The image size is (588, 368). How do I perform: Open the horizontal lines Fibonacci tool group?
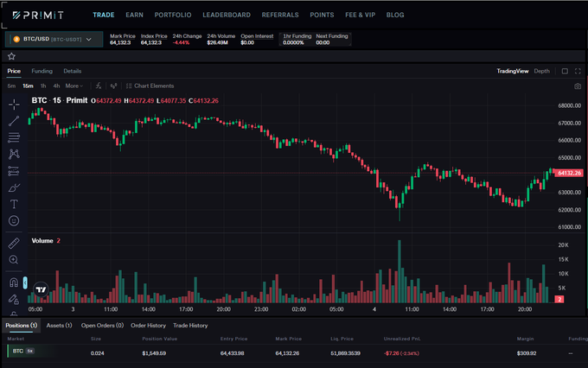click(14, 137)
